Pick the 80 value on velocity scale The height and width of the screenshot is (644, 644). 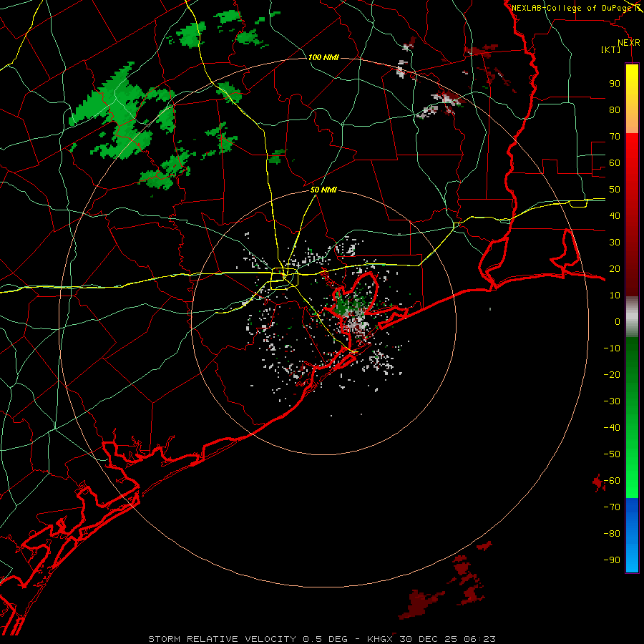click(615, 109)
